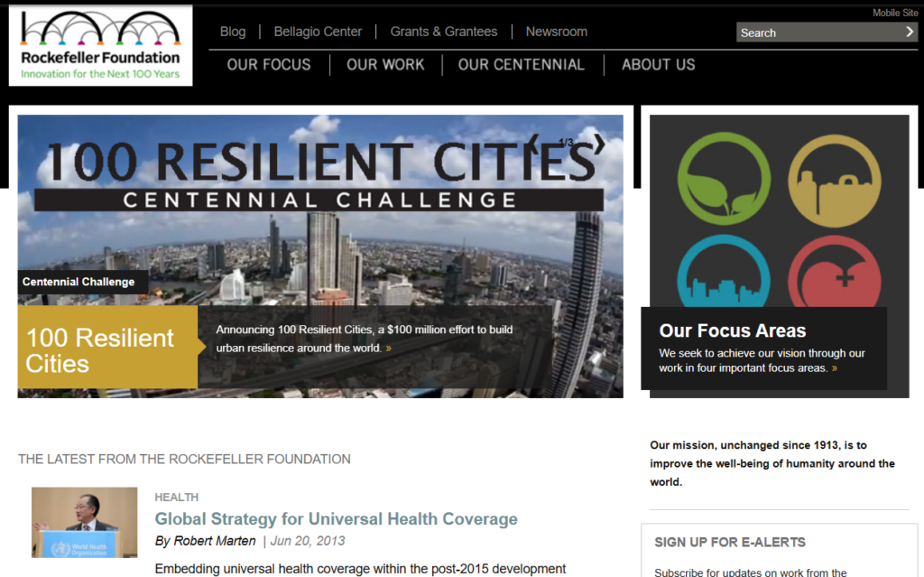Screen dimensions: 924x577
Task: Click the double-arrow after 'four important focus areas'
Action: [835, 367]
